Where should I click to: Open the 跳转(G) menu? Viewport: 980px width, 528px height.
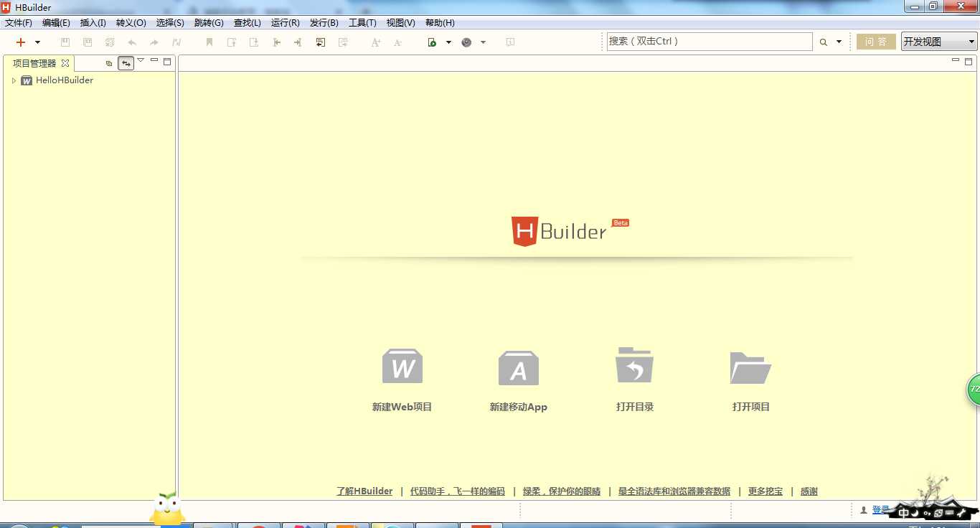pyautogui.click(x=209, y=23)
